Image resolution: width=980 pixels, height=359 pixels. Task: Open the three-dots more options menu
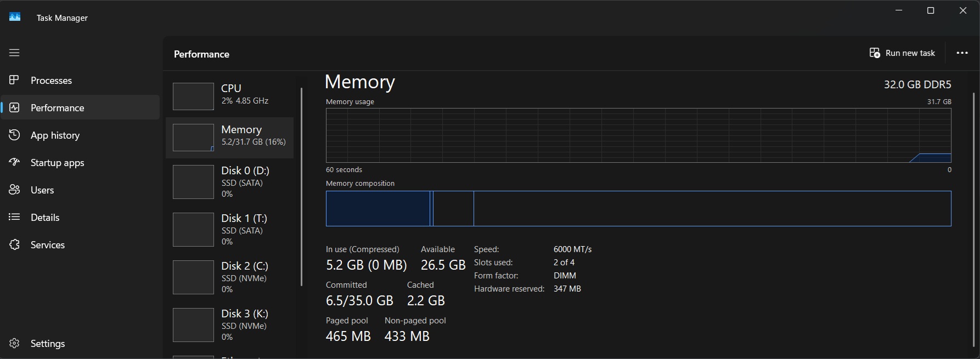[962, 53]
